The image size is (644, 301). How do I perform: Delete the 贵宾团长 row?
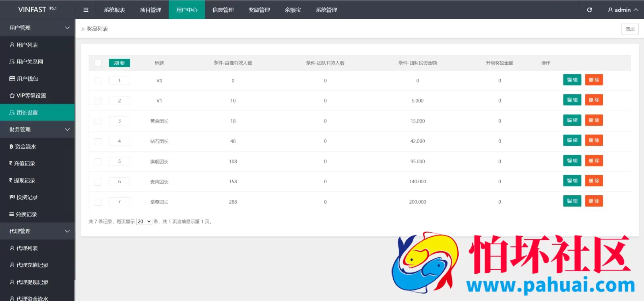pos(594,181)
